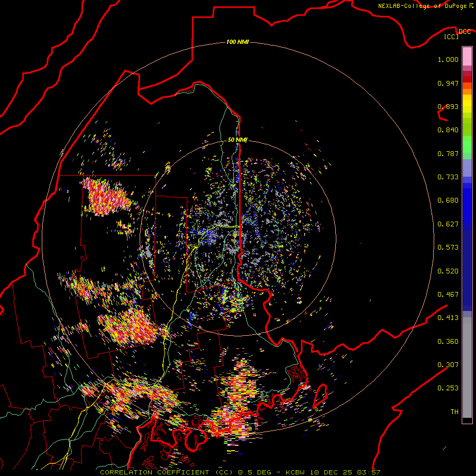
Task: Select the 0.787 legend value
Action: click(x=448, y=153)
